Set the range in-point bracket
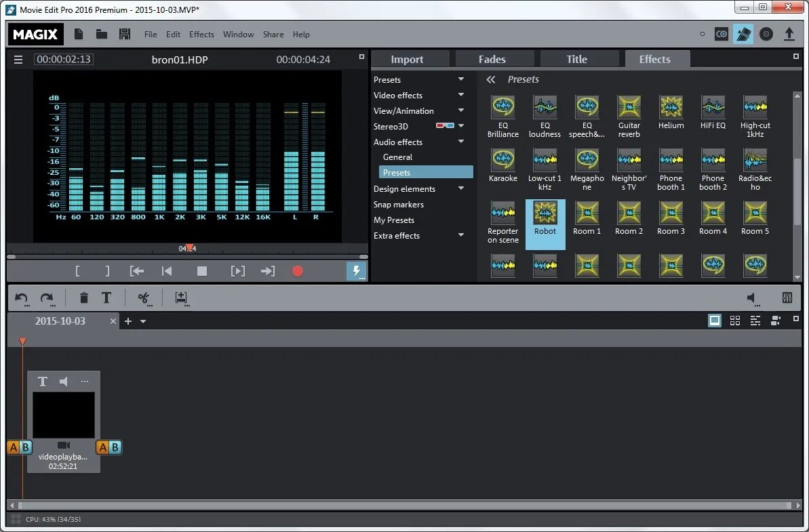809x532 pixels. (77, 271)
